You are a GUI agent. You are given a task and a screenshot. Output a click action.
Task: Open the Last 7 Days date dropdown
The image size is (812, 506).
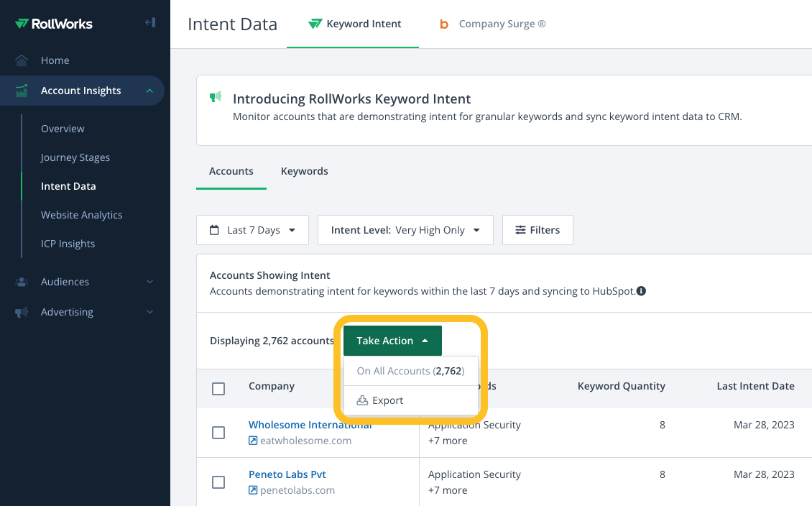[253, 230]
